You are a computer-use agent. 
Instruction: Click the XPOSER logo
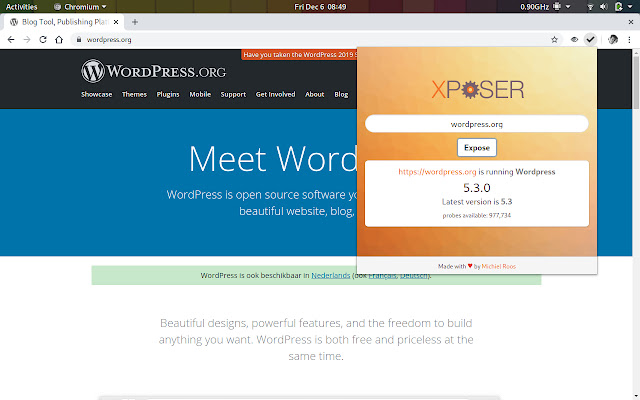coord(478,89)
